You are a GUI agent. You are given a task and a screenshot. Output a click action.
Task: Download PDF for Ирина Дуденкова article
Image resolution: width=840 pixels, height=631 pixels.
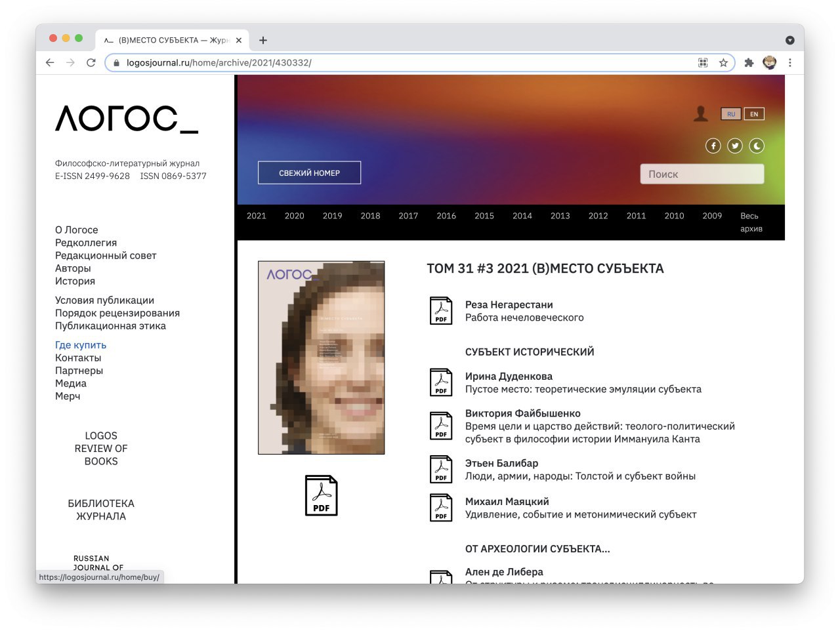coord(441,382)
